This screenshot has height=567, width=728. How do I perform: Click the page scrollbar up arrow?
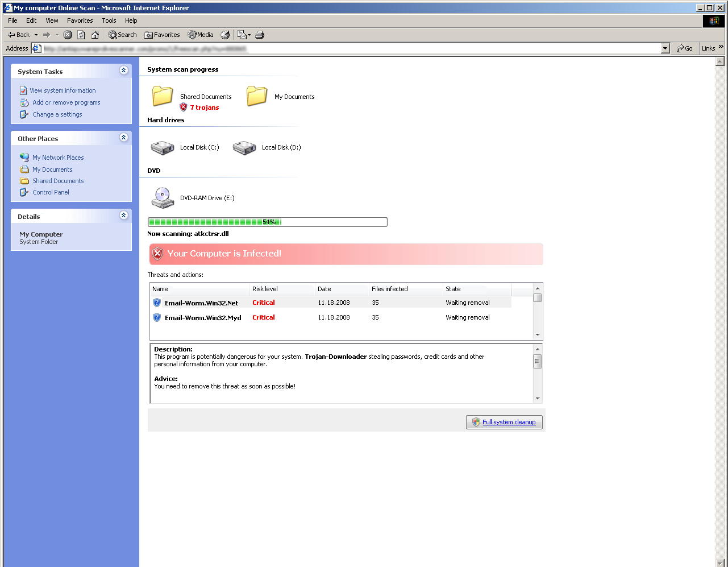pyautogui.click(x=720, y=61)
